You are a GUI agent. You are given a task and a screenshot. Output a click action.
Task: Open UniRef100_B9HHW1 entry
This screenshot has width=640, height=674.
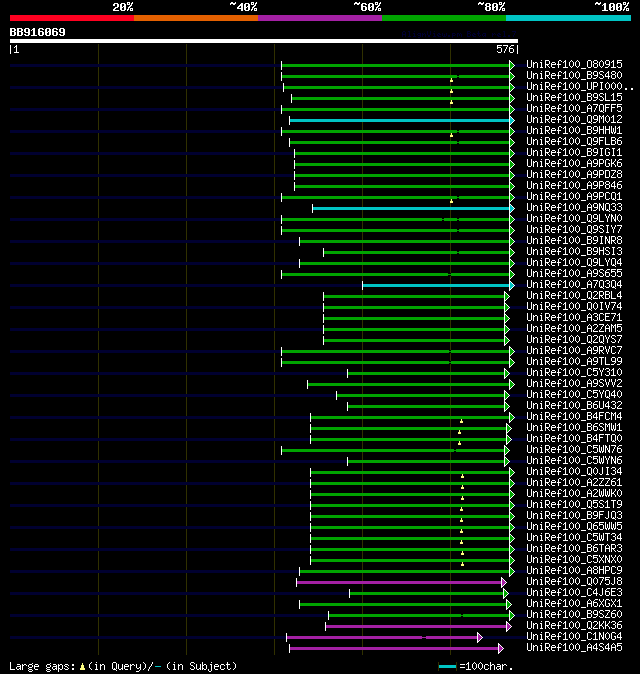point(574,130)
